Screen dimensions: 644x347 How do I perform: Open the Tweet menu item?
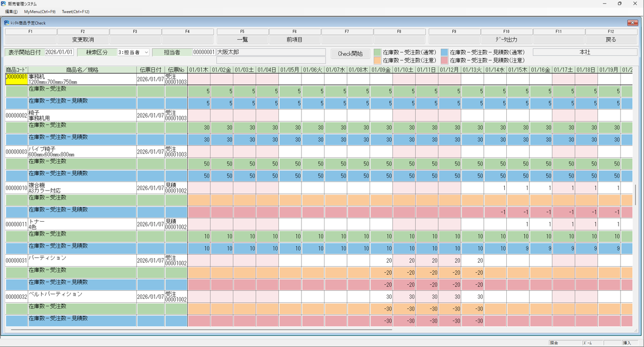[76, 12]
